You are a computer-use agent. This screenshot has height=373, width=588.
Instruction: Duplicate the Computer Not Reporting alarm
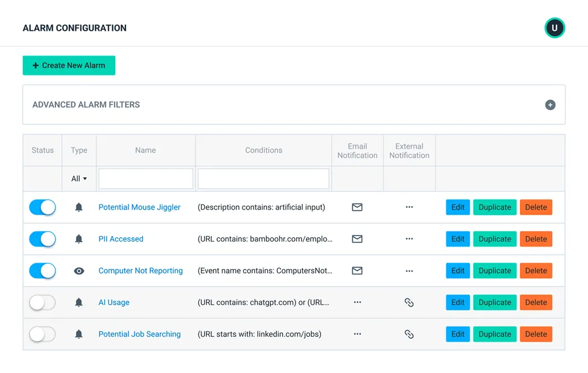point(495,271)
